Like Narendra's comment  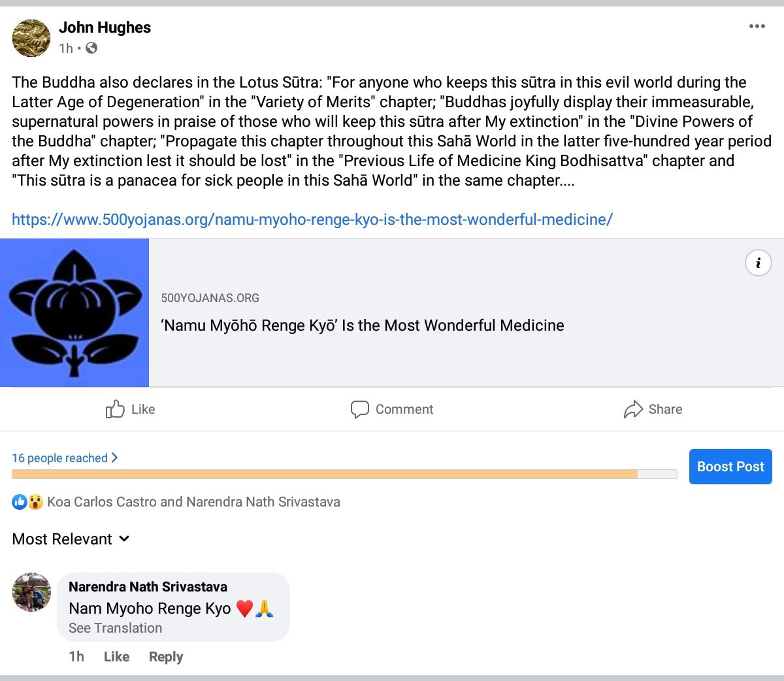pyautogui.click(x=116, y=657)
